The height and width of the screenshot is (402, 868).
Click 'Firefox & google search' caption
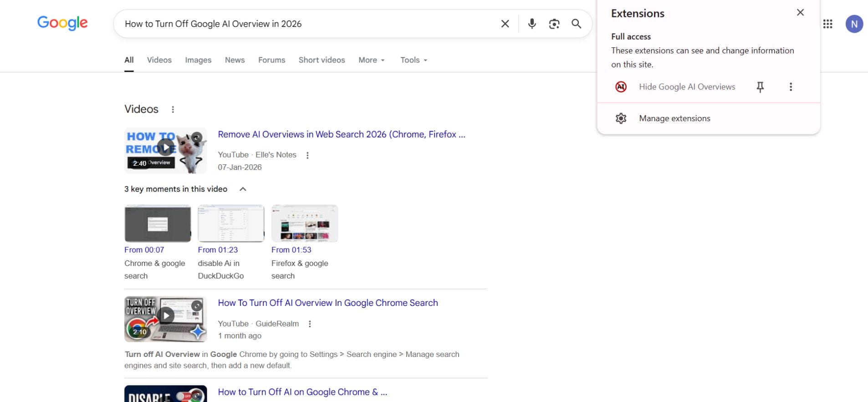300,270
